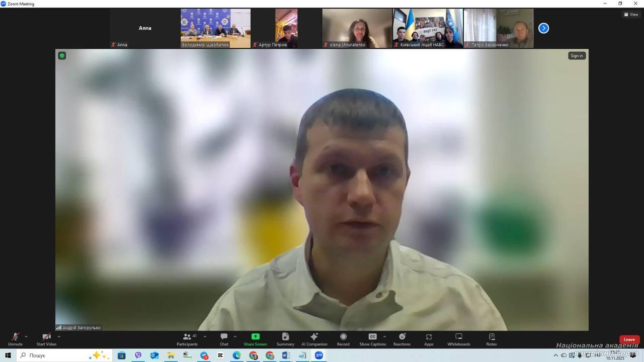The image size is (644, 362).
Task: Open the View layout menu
Action: click(x=631, y=15)
